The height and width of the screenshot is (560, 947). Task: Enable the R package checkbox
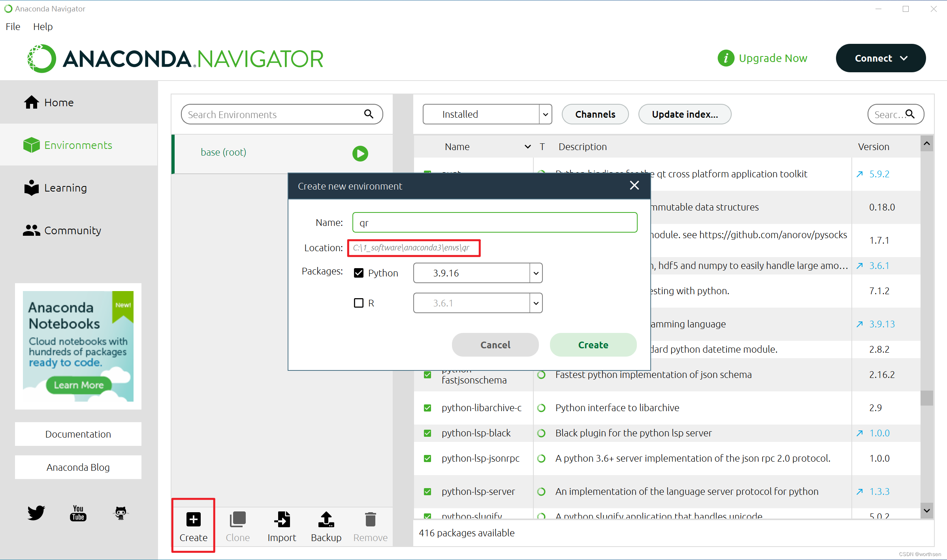(x=358, y=303)
